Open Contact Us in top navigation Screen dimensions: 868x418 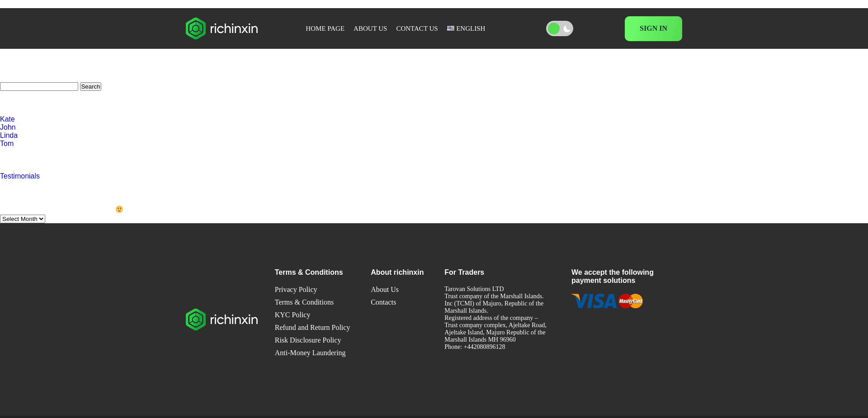click(417, 28)
